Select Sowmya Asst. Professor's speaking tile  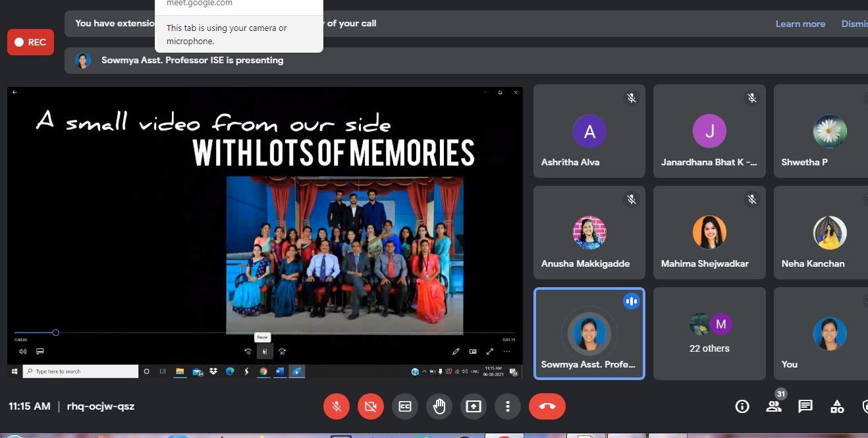589,333
